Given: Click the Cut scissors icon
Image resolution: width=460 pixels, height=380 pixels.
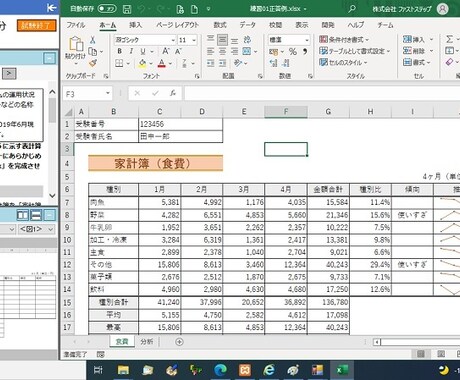Looking at the screenshot, I should (93, 40).
